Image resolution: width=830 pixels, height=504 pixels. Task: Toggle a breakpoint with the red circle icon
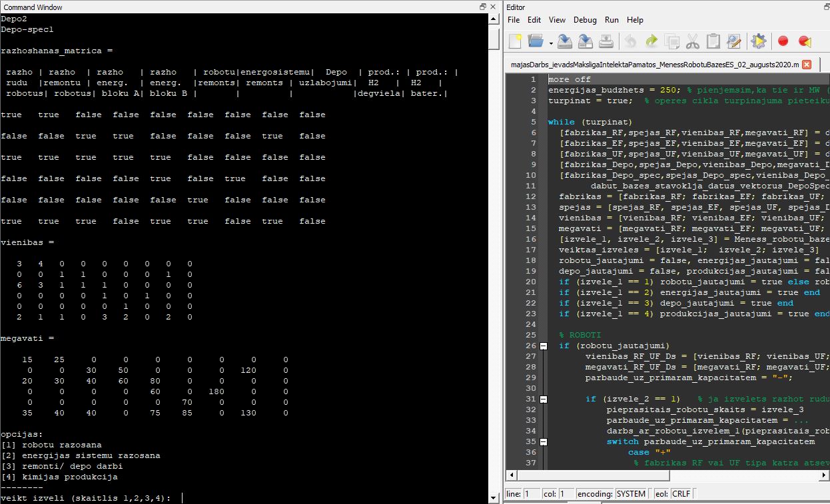pyautogui.click(x=783, y=41)
